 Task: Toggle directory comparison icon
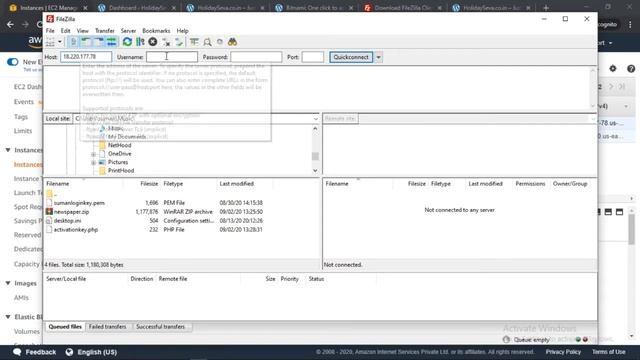coord(207,42)
